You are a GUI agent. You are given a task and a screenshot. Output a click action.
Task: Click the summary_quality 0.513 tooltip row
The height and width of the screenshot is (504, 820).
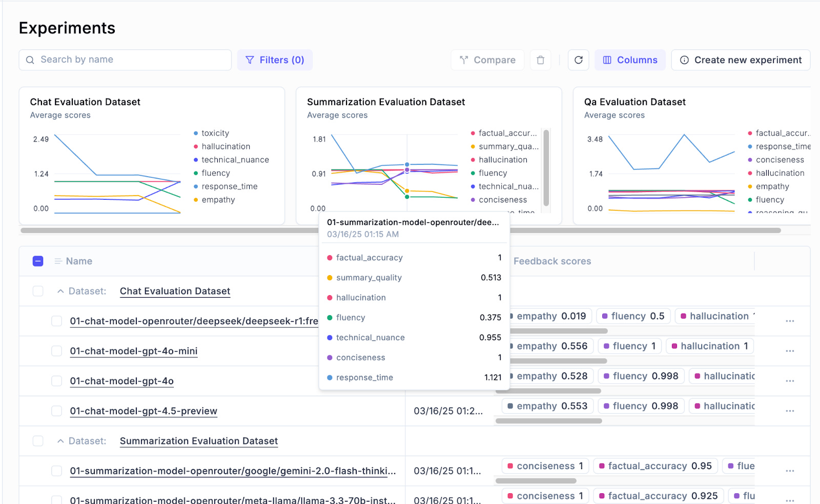(x=414, y=278)
